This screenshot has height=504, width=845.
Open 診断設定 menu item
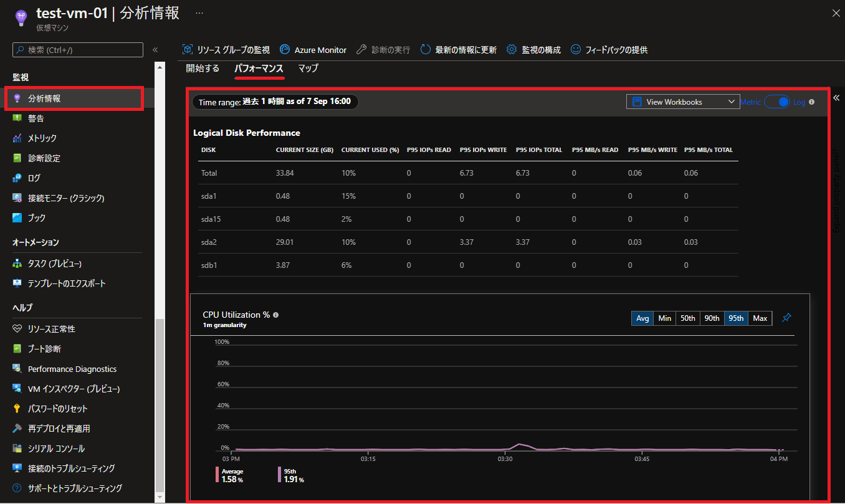[x=77, y=158]
